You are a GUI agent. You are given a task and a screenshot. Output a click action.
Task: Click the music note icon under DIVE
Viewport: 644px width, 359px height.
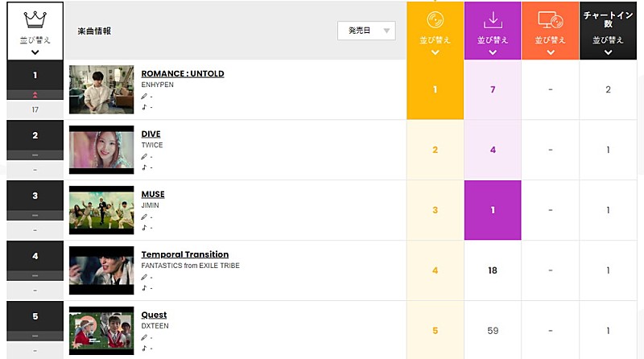click(144, 167)
